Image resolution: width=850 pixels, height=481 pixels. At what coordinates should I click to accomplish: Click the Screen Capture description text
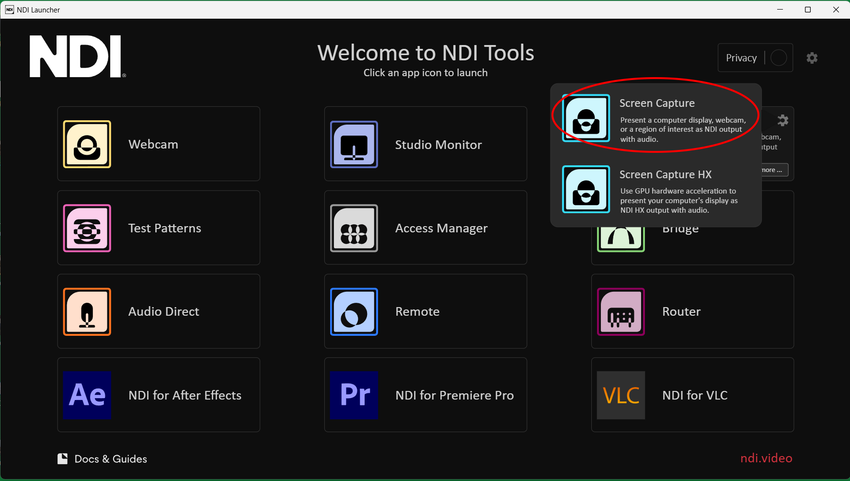683,130
